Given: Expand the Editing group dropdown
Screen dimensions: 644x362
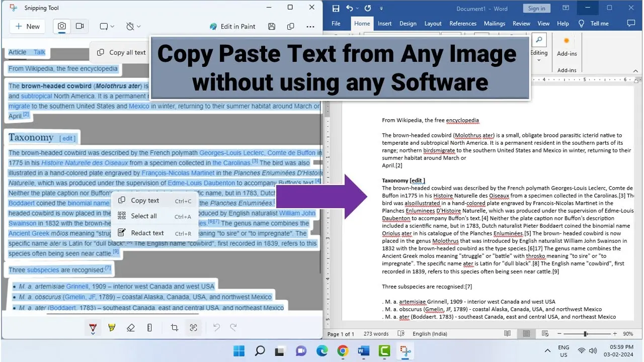Looking at the screenshot, I should click(x=539, y=49).
